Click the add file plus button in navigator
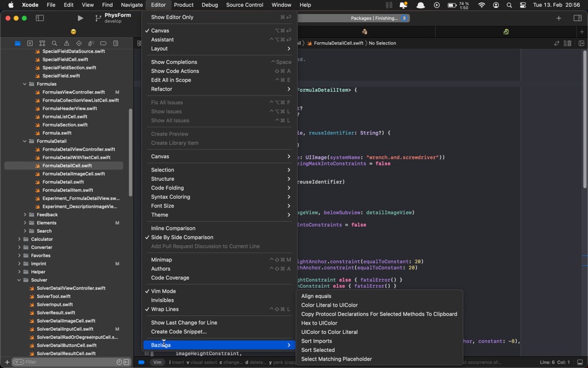 coord(7,362)
